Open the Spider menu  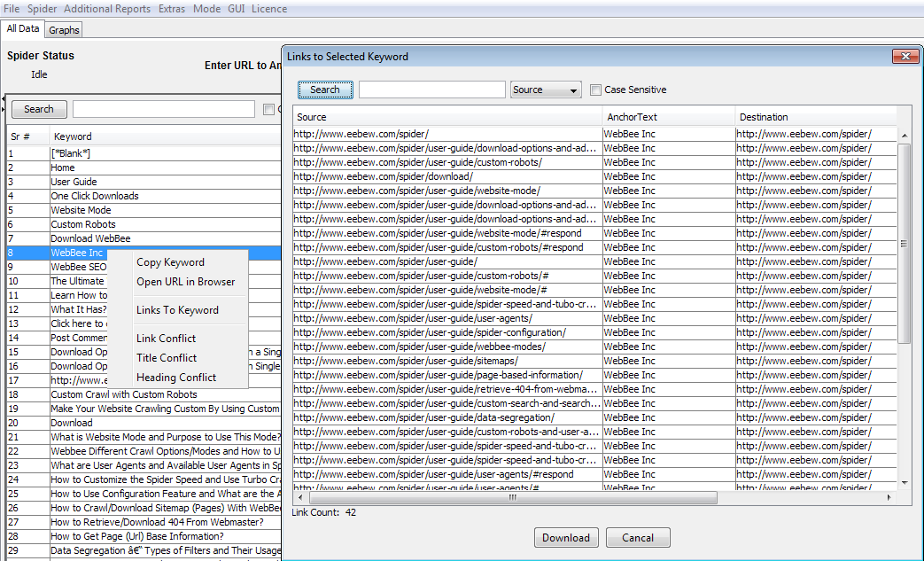pos(42,9)
